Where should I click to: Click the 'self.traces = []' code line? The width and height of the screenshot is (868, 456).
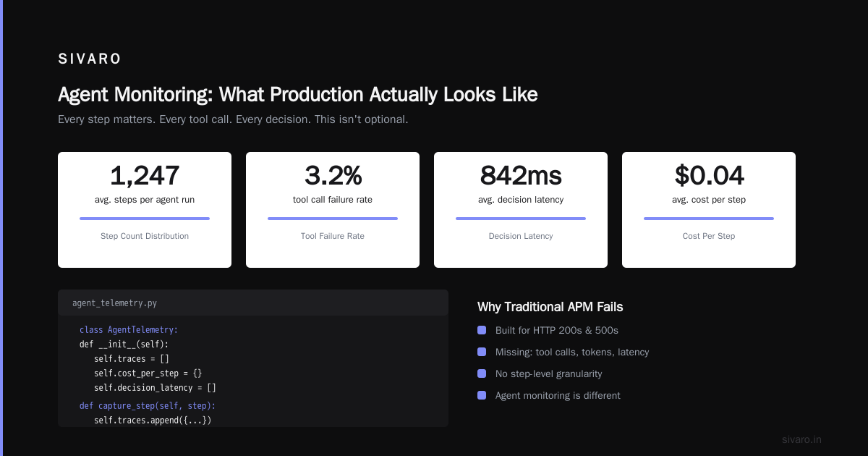pos(132,359)
